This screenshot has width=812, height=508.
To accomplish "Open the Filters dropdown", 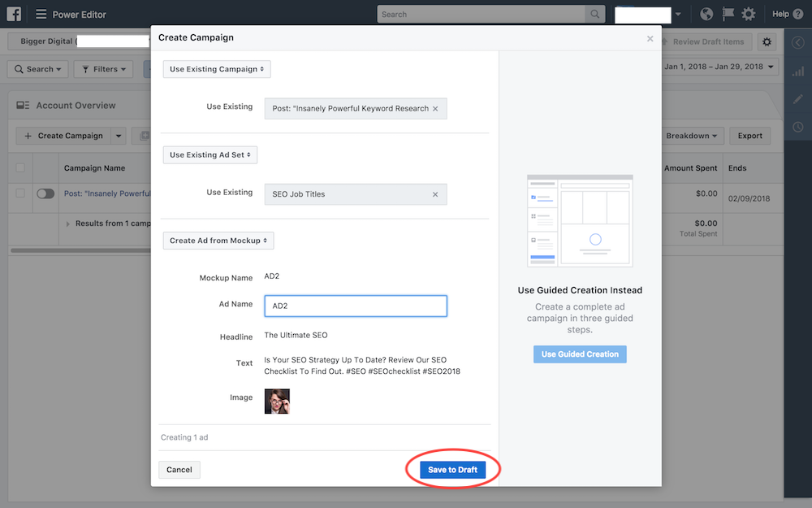I will [x=104, y=69].
